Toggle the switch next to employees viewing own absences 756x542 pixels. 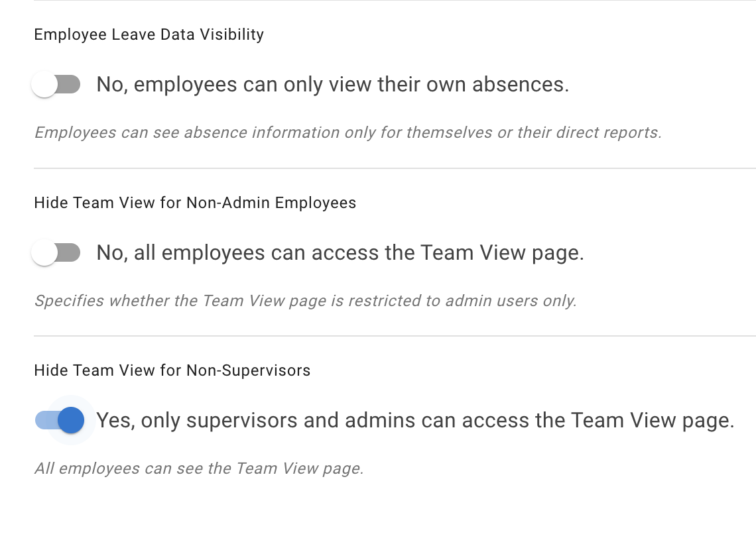(56, 84)
